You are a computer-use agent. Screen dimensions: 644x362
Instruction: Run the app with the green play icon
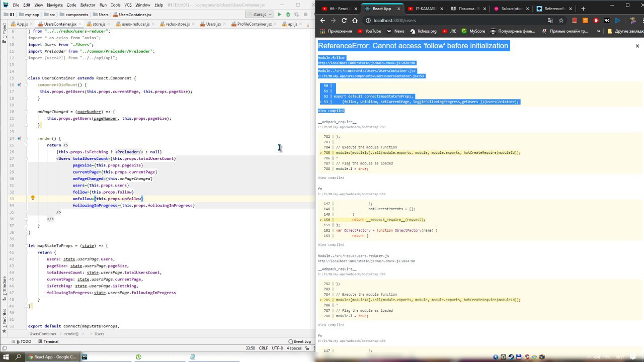(279, 15)
